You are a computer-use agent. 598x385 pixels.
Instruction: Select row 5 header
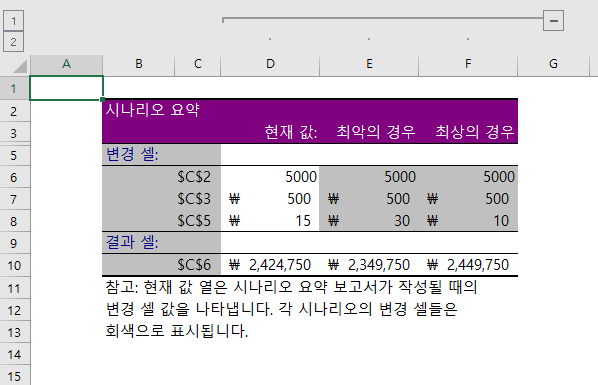point(14,155)
